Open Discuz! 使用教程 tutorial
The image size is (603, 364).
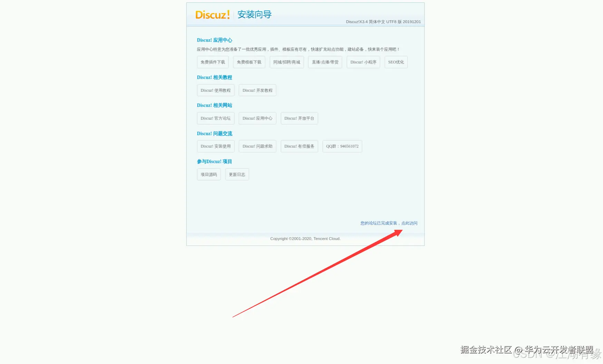click(216, 90)
